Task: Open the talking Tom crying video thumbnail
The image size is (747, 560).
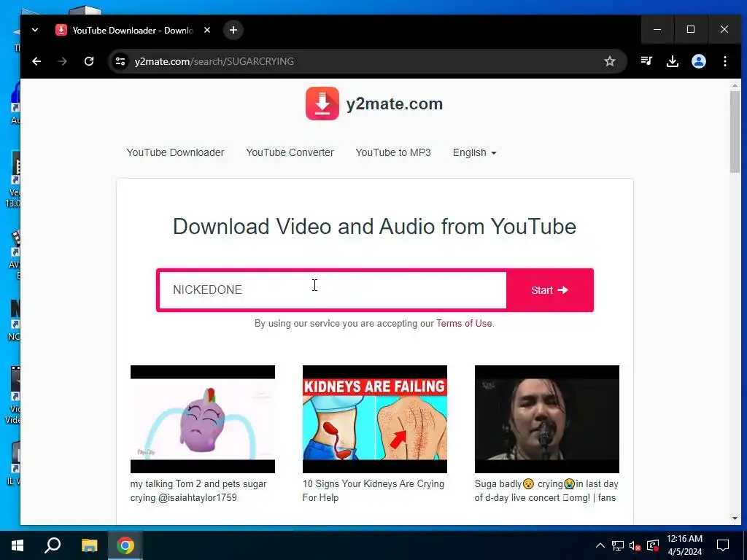Action: (203, 419)
